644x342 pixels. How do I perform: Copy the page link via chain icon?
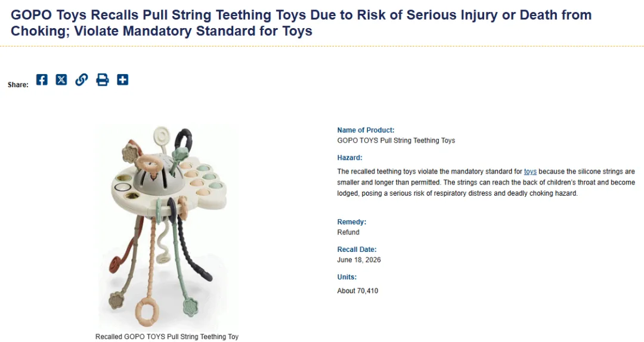(x=81, y=80)
